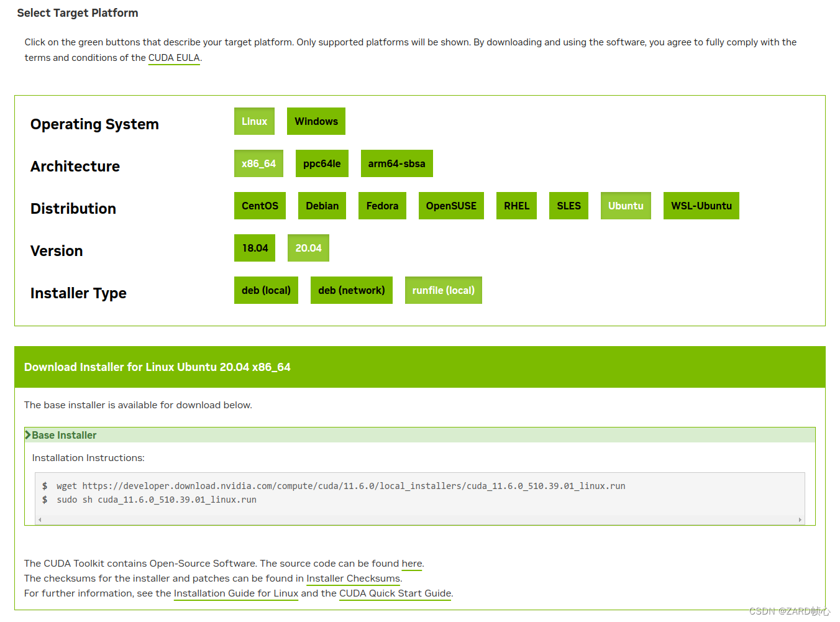The height and width of the screenshot is (622, 840).
Task: Collapse the Base Installer section arrow
Action: 28,435
